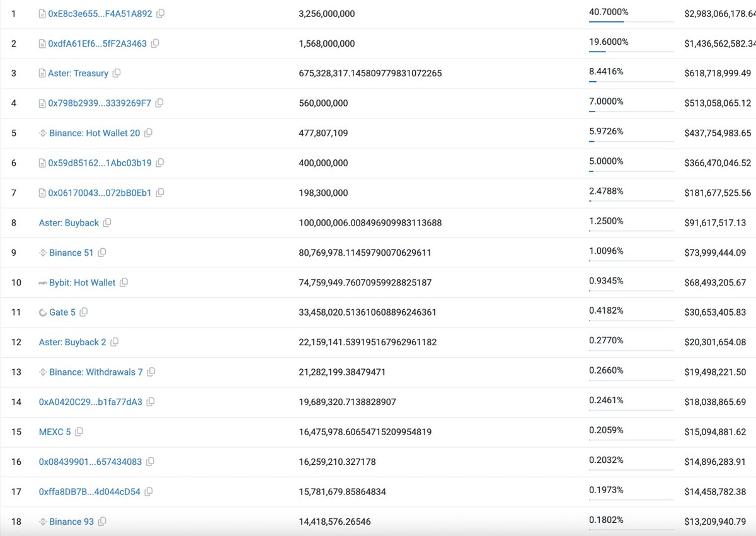Click contract icon beside 0xE8c3e655...F4A51A892
This screenshot has height=536, width=756.
(x=42, y=13)
